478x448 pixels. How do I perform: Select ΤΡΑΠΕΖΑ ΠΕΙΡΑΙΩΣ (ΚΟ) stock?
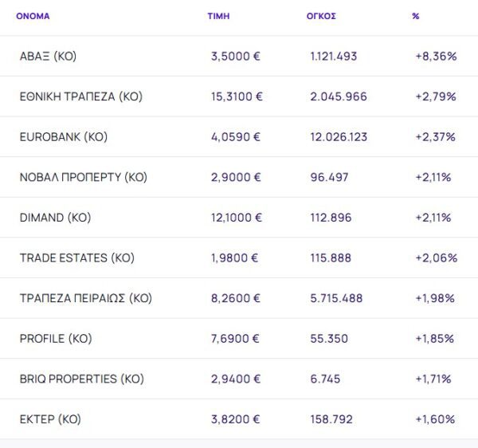tap(85, 298)
